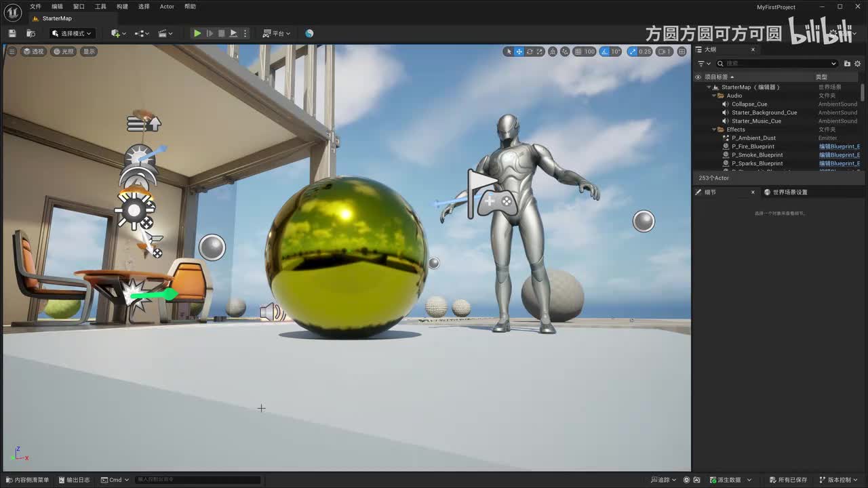The height and width of the screenshot is (488, 868).
Task: Click the Unreal Engine logo icon
Action: 13,12
